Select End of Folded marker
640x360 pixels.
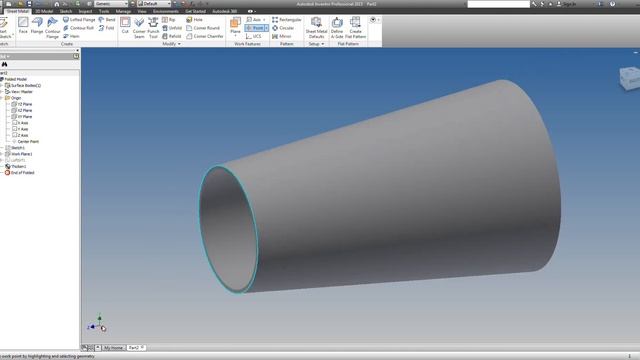click(20, 173)
